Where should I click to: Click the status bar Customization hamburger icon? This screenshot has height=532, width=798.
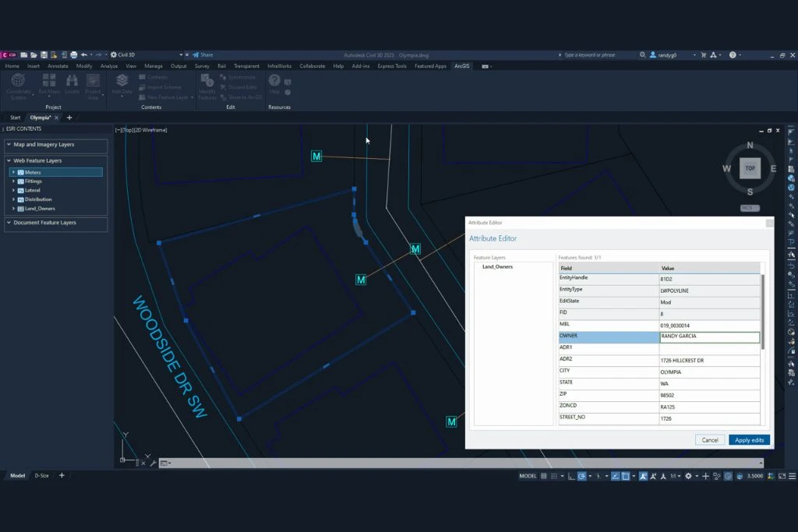pos(792,476)
